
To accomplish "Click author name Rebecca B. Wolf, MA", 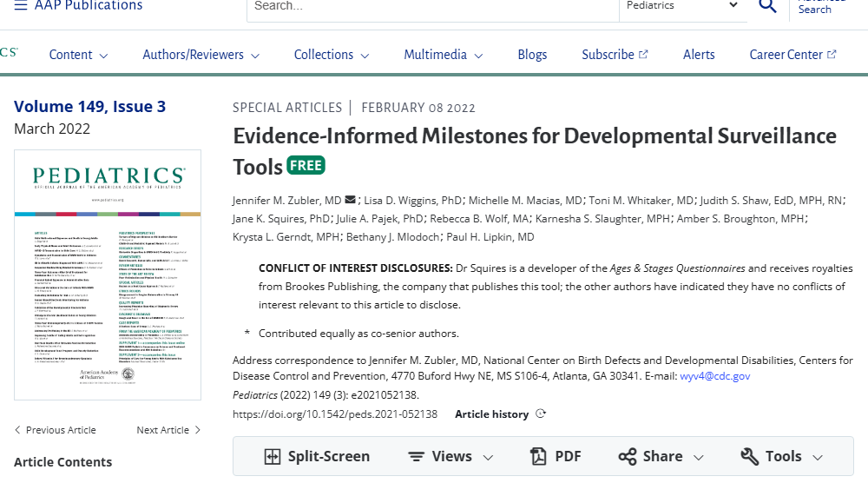I will (479, 219).
